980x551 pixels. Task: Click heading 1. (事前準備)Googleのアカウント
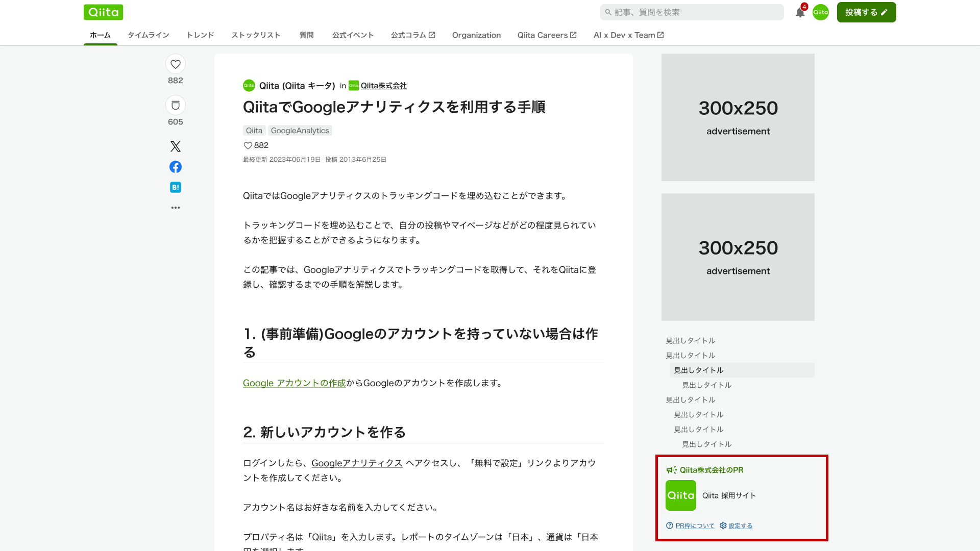[421, 343]
